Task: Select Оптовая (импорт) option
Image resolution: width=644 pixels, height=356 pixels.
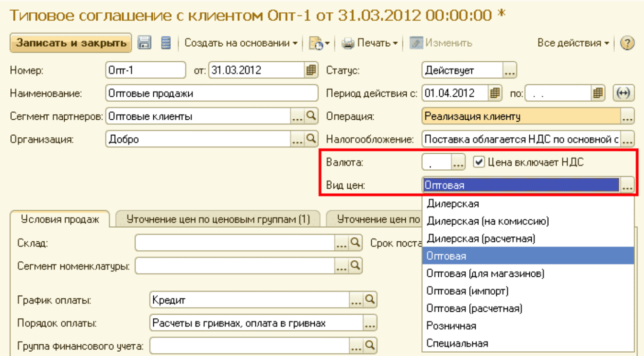Action: point(528,291)
